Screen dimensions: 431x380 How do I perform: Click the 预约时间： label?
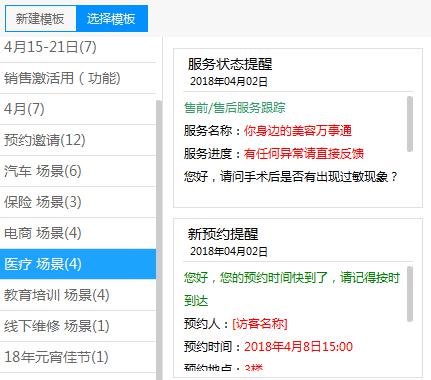(213, 347)
